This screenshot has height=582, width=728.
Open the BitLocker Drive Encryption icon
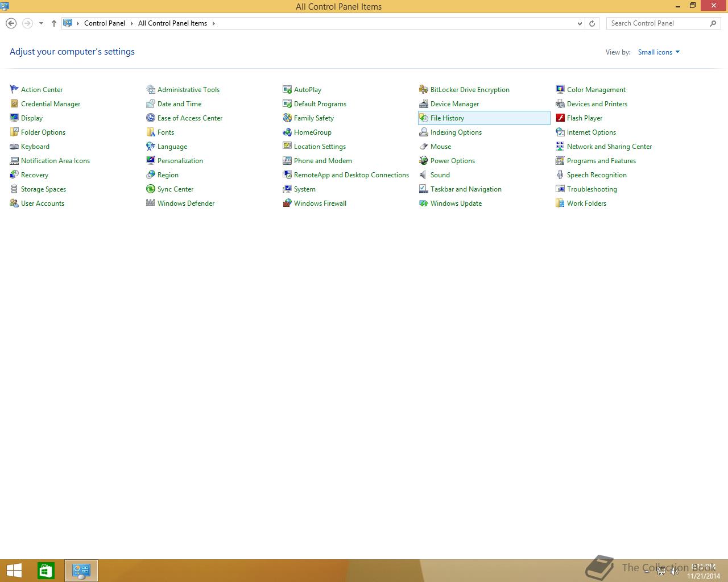(x=424, y=89)
